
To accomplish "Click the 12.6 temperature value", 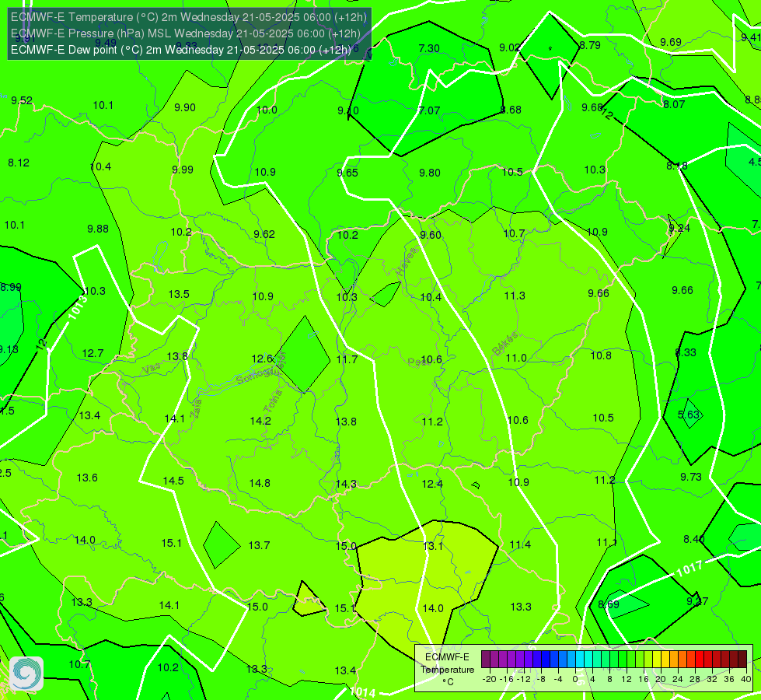I will point(262,359).
